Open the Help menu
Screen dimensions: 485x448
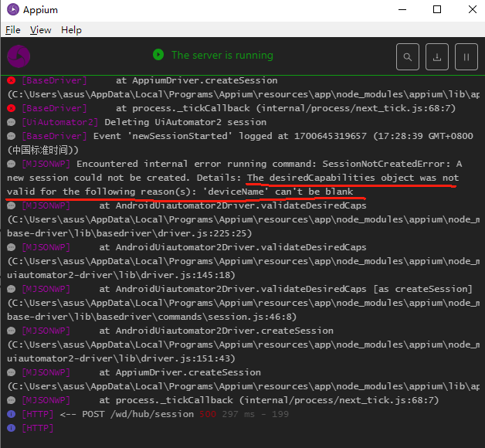(71, 30)
